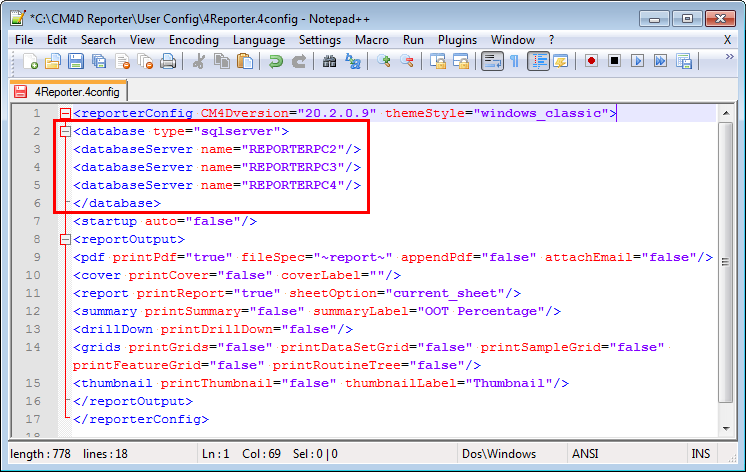Open the question mark help menu
This screenshot has height=472, width=746.
coord(551,40)
